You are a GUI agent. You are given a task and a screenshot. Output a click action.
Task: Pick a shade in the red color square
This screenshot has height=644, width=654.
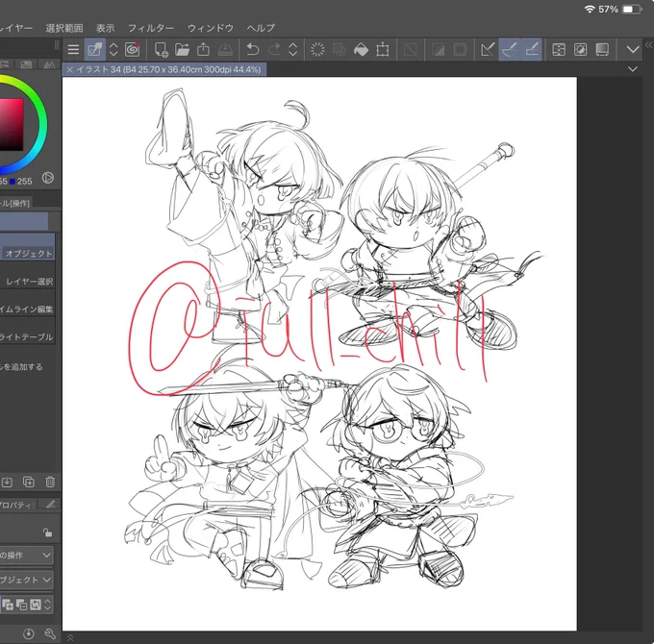click(12, 125)
